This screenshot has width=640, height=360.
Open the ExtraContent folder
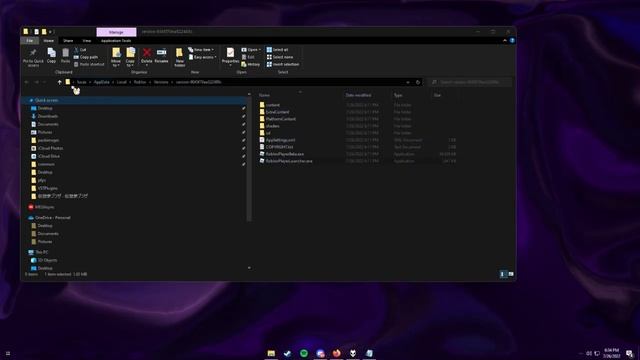point(277,112)
